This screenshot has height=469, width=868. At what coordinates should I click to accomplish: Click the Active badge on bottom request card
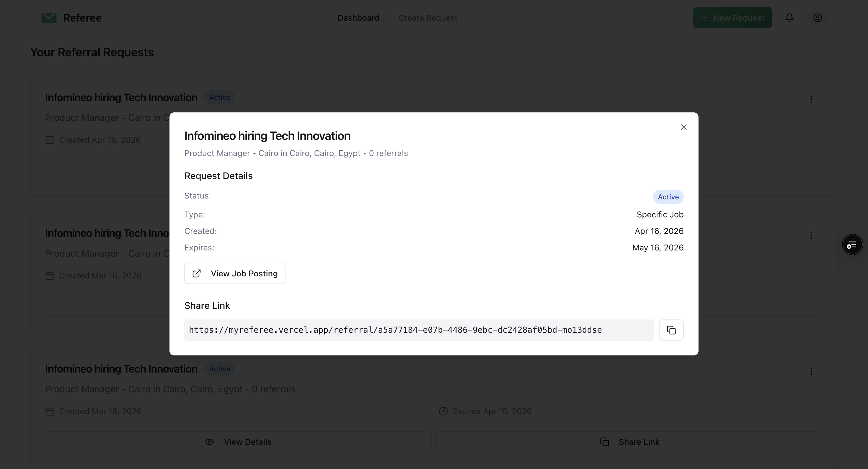tap(219, 369)
